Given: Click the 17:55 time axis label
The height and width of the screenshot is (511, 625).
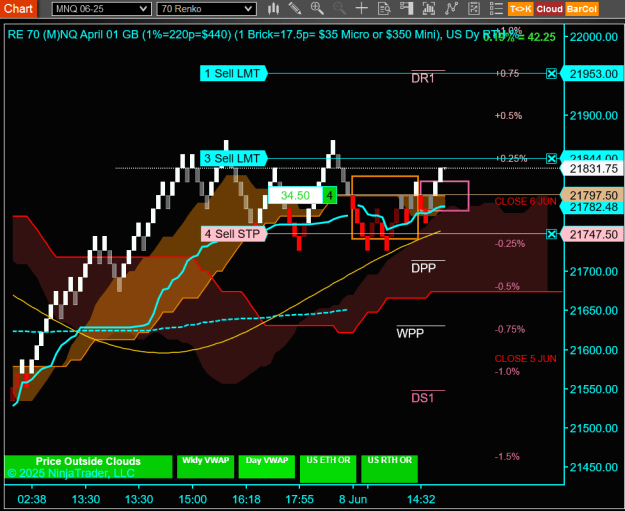Looking at the screenshot, I should (x=299, y=499).
